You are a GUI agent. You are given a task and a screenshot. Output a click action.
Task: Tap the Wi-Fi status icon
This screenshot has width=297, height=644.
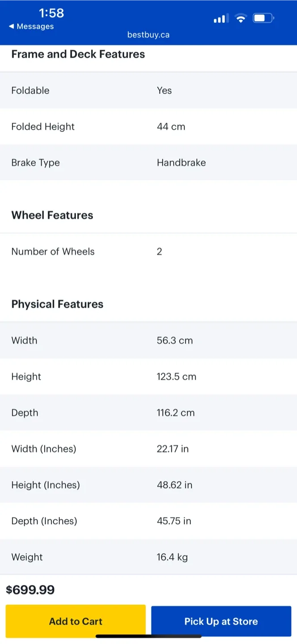241,18
